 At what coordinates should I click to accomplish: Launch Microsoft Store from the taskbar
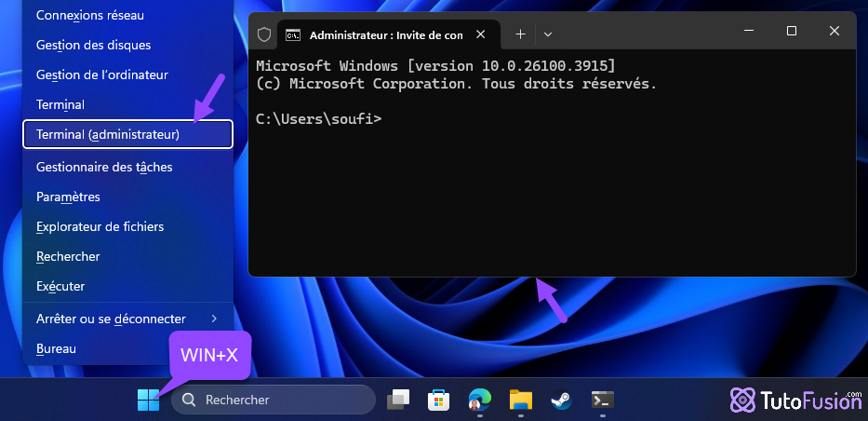(x=439, y=400)
